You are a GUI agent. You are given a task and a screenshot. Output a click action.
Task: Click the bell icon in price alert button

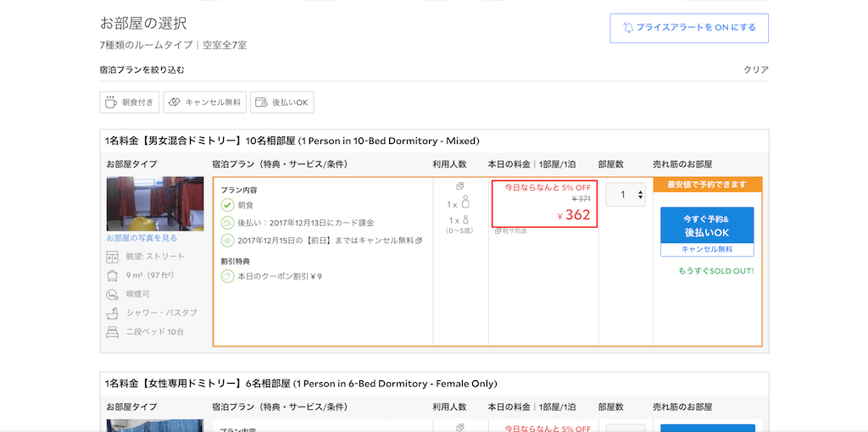[x=628, y=28]
